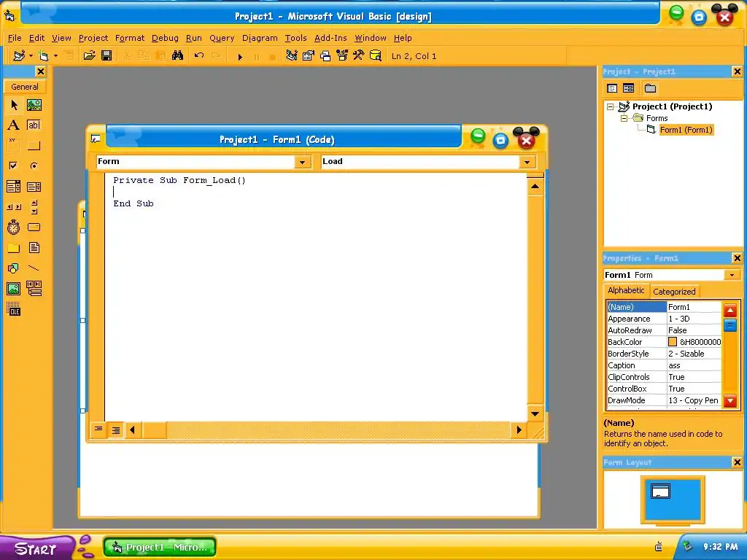Open Find with the binoculars icon
The width and height of the screenshot is (747, 560).
pyautogui.click(x=178, y=55)
